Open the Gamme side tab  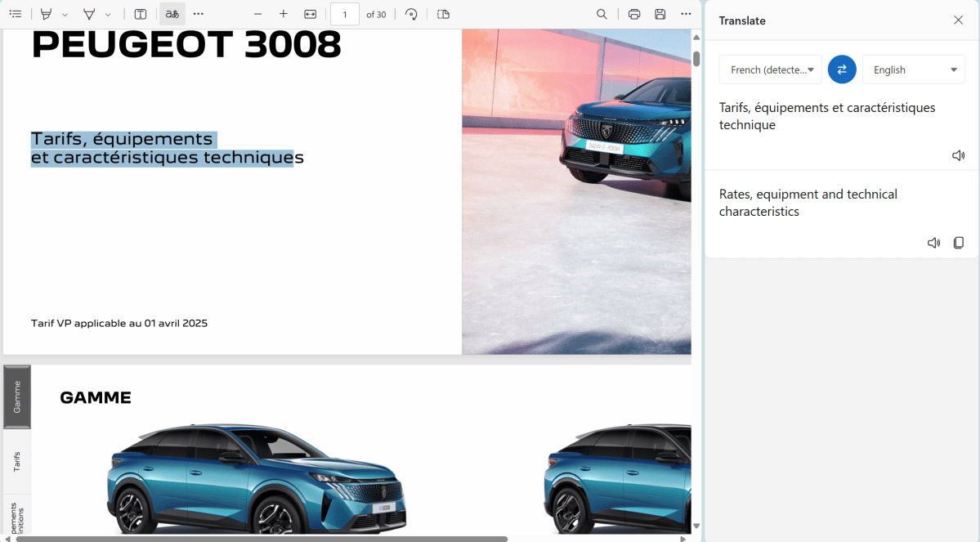17,397
